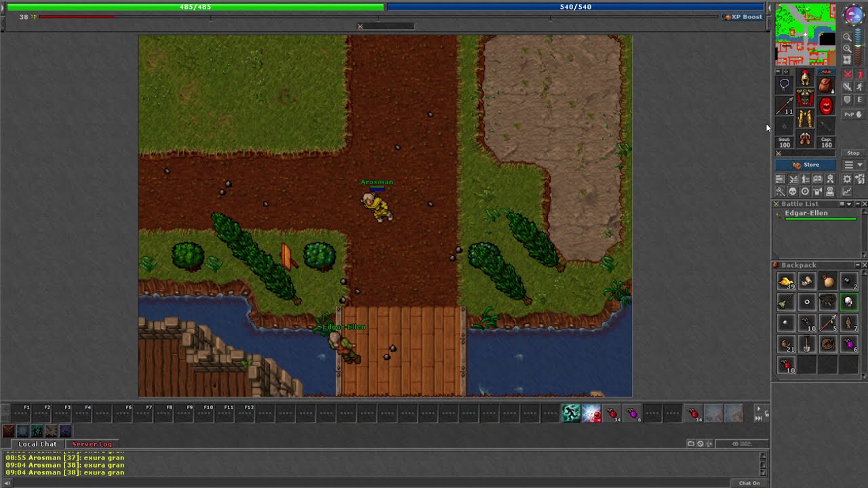Open the sidebar menu dropdown
868x488 pixels.
853,165
